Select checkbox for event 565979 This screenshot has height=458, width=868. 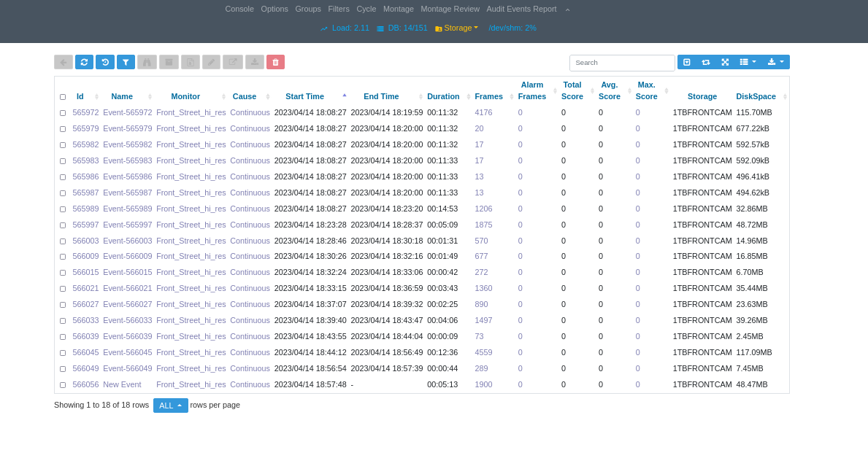tap(63, 129)
